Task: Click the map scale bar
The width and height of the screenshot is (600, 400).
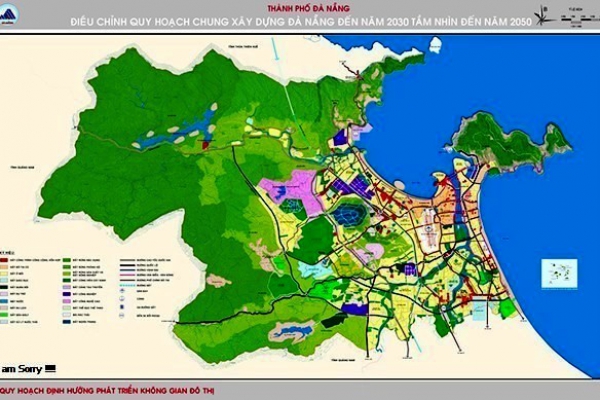Action: pos(579,17)
